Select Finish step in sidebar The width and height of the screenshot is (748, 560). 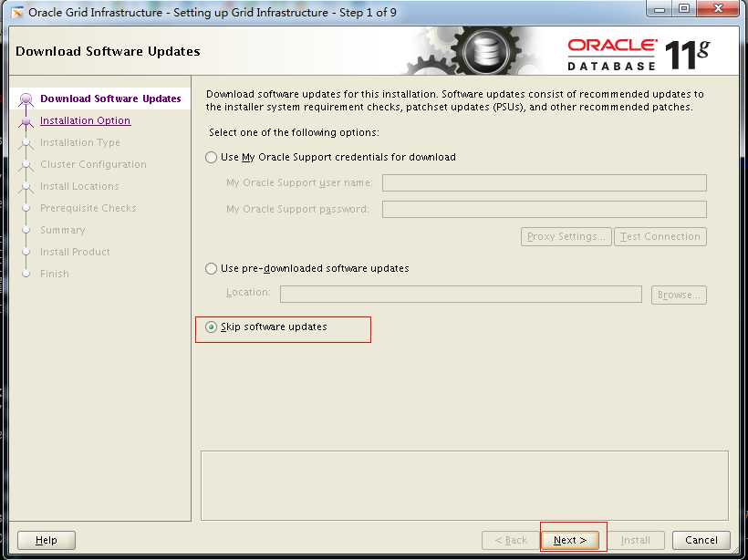[x=55, y=274]
